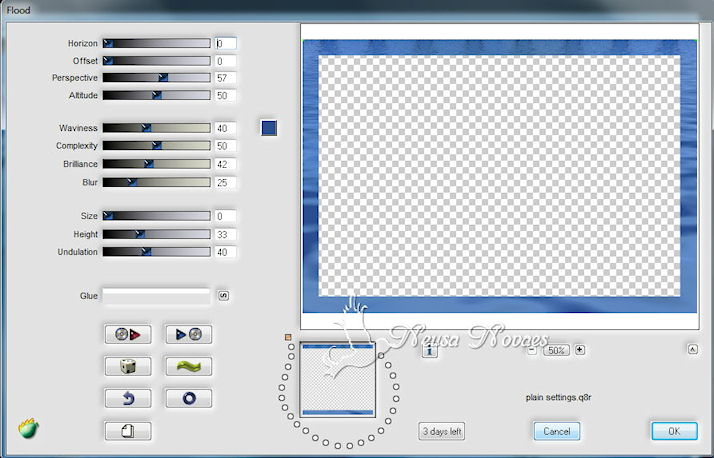
Task: Click the '3 days left' button
Action: (442, 431)
